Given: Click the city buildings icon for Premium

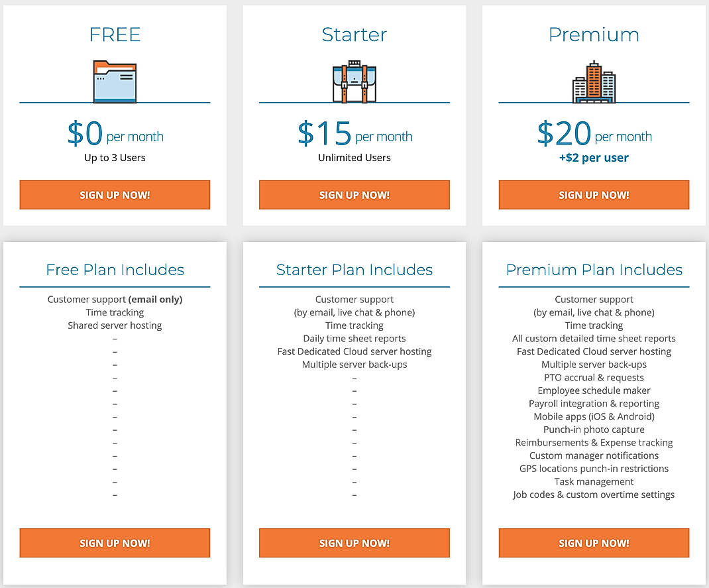Looking at the screenshot, I should coord(593,81).
